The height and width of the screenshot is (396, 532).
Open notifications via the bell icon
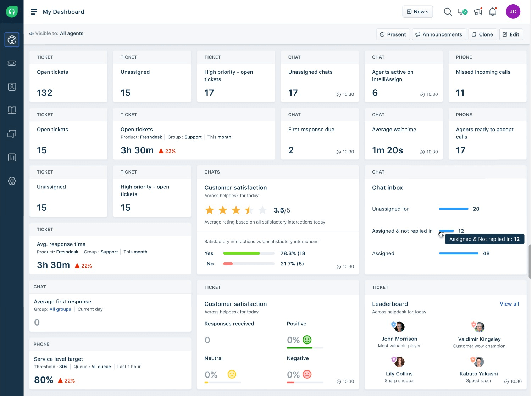492,11
